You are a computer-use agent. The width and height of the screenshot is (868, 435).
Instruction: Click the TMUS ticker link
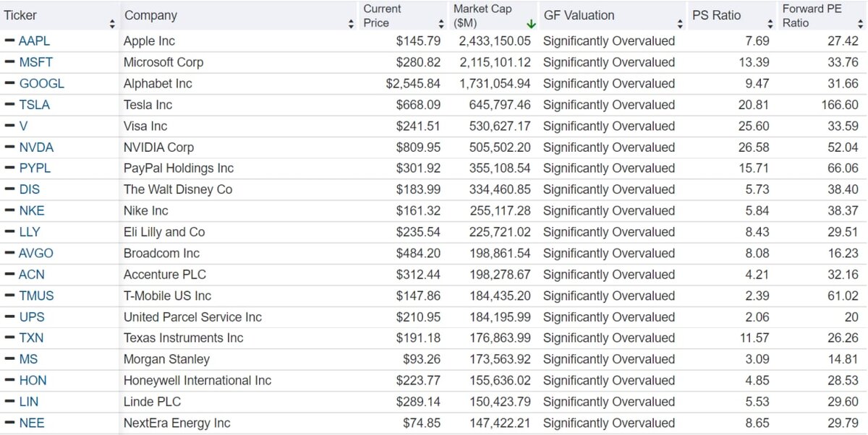(x=35, y=296)
